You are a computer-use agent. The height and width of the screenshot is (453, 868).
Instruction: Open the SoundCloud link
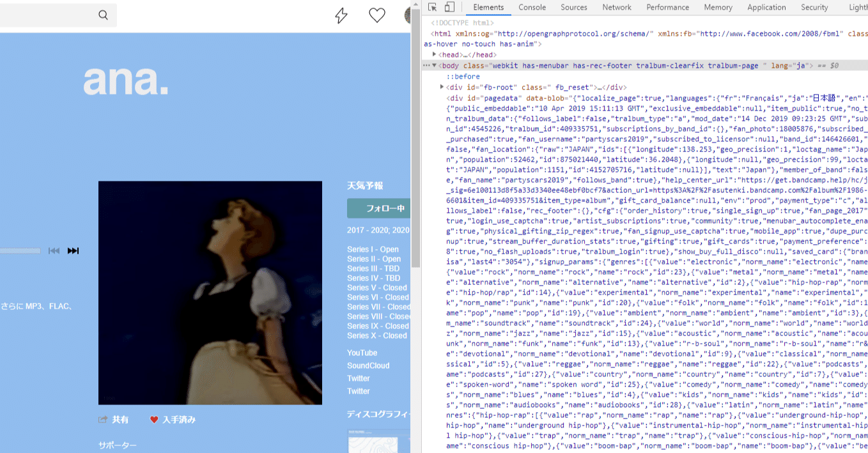click(368, 365)
